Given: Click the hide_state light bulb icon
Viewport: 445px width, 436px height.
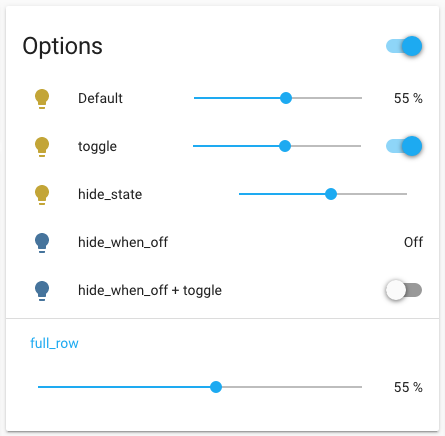Looking at the screenshot, I should click(42, 195).
